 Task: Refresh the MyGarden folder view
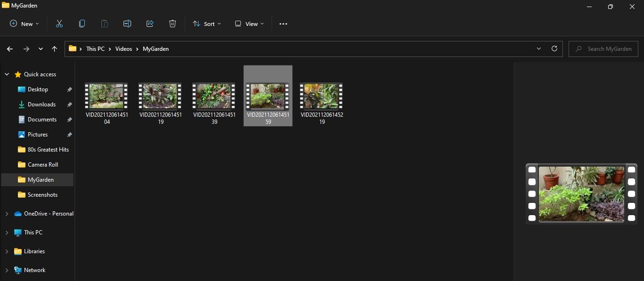(x=554, y=48)
